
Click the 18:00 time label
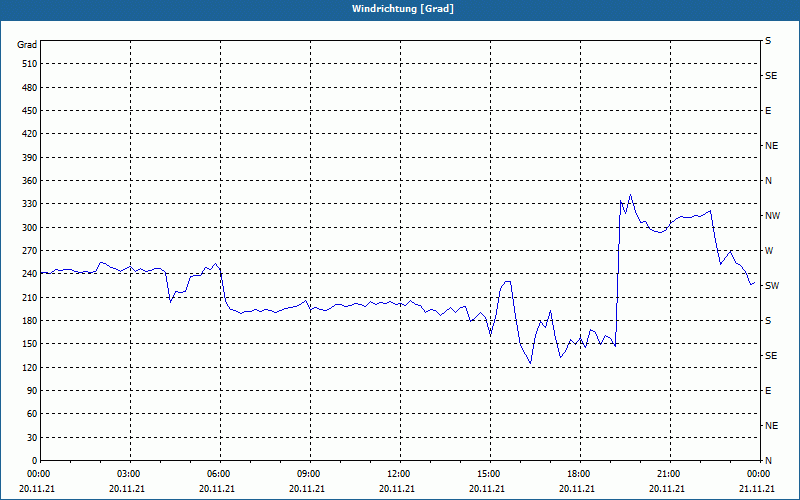[x=580, y=474]
